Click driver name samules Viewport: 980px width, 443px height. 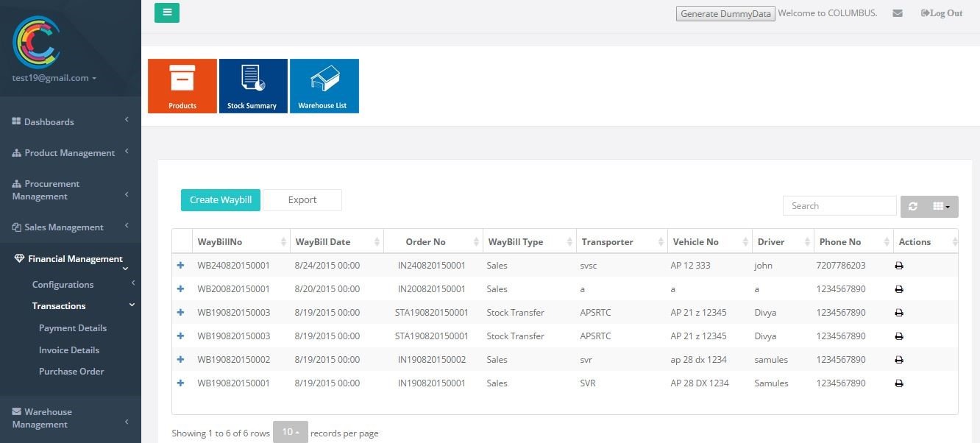point(771,360)
